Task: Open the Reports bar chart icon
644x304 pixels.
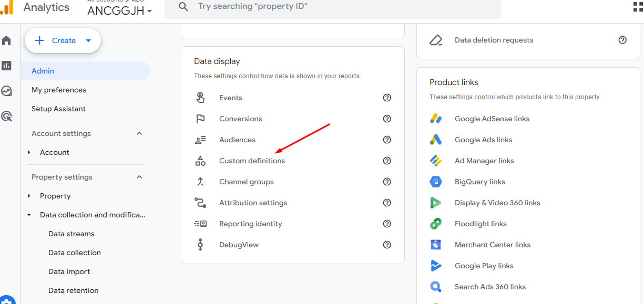Action: [7, 66]
